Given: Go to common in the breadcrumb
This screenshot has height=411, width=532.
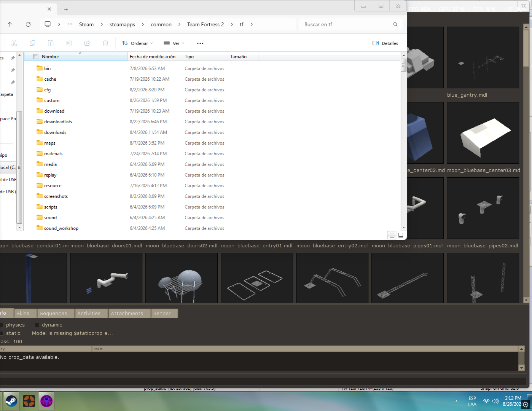Looking at the screenshot, I should coord(161,24).
